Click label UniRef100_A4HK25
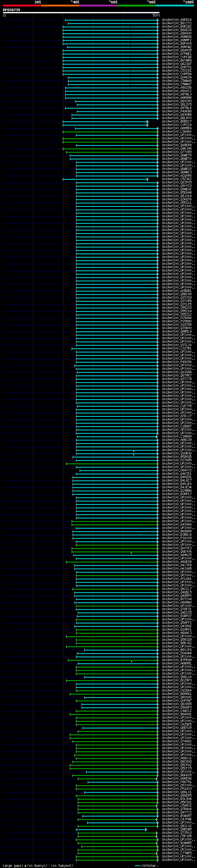Viewport: 197px width, 868px height. click(176, 555)
